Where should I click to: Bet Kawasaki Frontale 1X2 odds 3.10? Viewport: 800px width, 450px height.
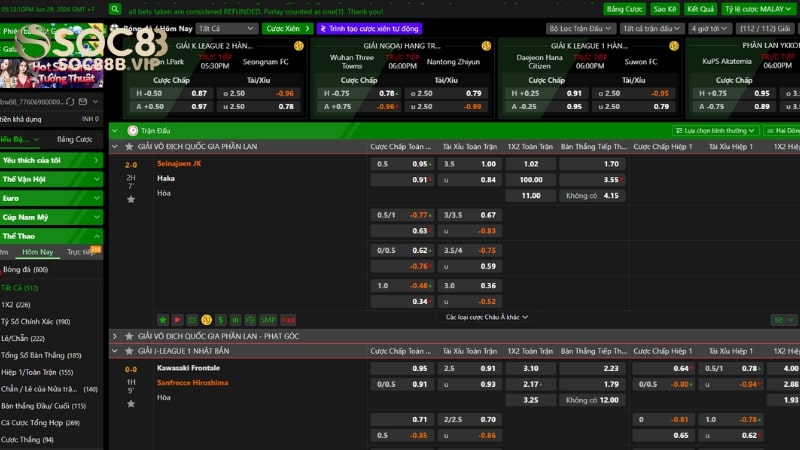pos(531,368)
